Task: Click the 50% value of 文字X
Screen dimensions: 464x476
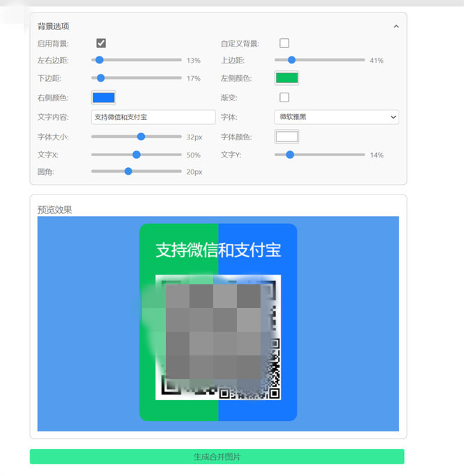Action: point(194,155)
